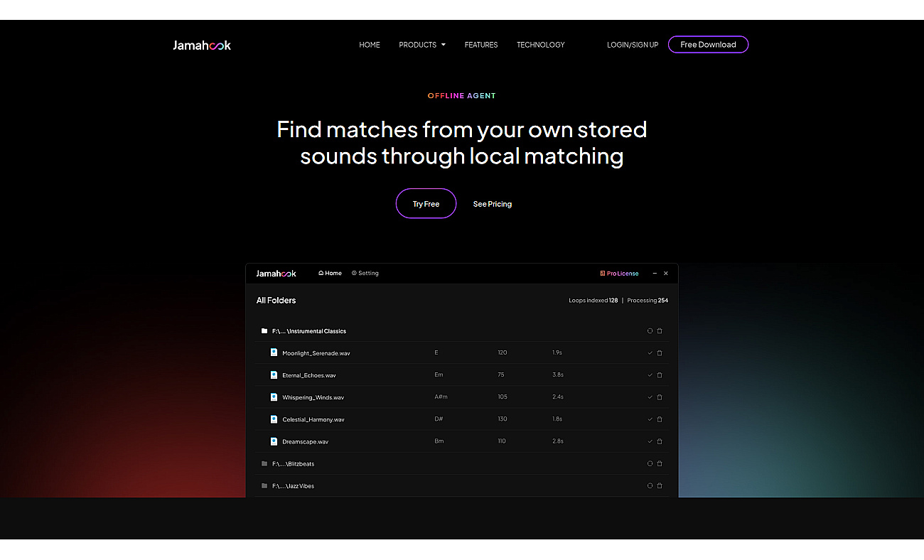Image resolution: width=924 pixels, height=560 pixels.
Task: Click the Processing 254 counter
Action: 648,301
